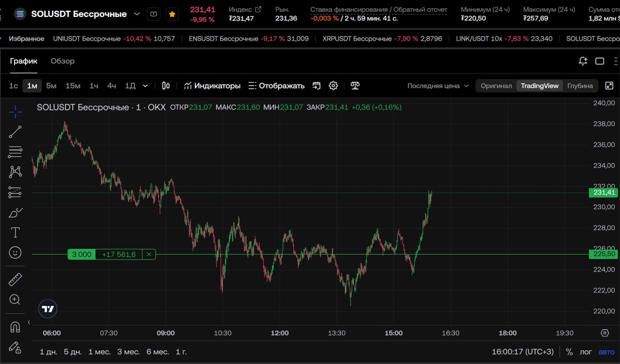The height and width of the screenshot is (364, 620).
Task: Open the chart settings gear in toolbar
Action: [333, 86]
